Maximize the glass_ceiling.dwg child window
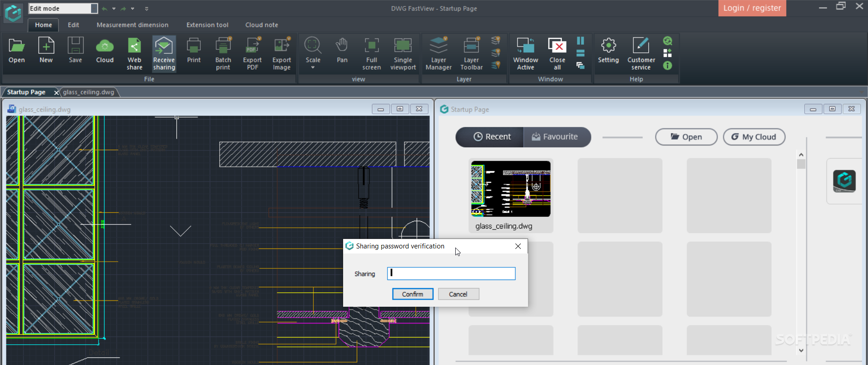This screenshot has height=365, width=868. tap(400, 109)
